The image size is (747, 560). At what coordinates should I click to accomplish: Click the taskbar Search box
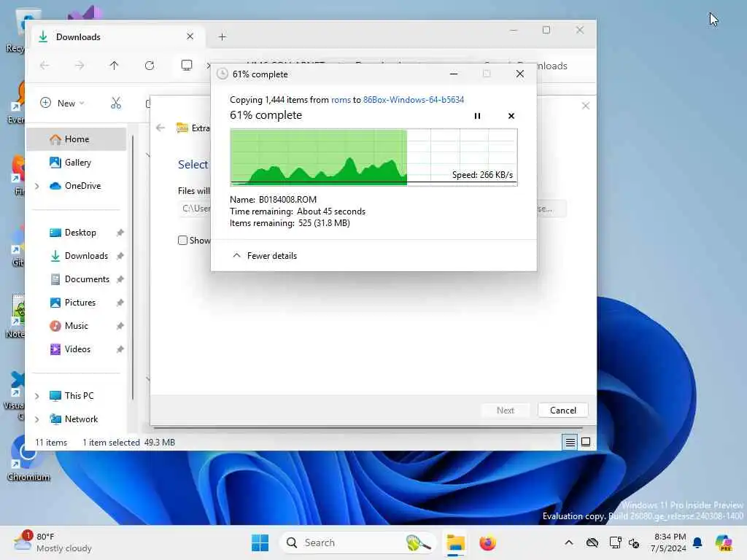(357, 542)
